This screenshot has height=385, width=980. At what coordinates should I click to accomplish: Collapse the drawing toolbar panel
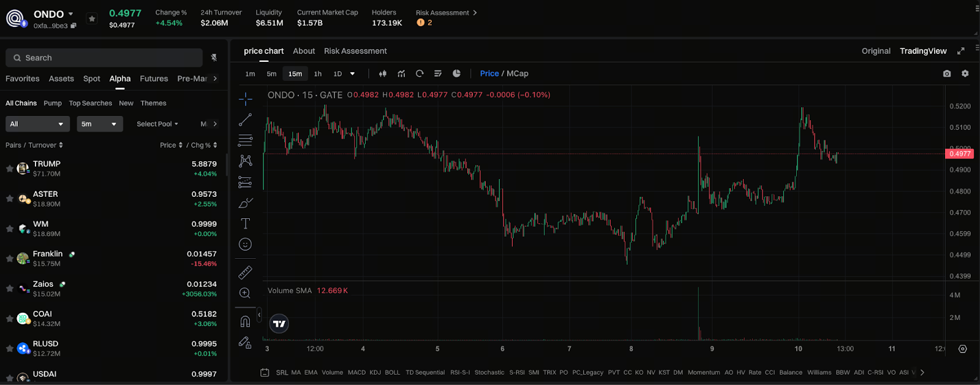point(259,314)
